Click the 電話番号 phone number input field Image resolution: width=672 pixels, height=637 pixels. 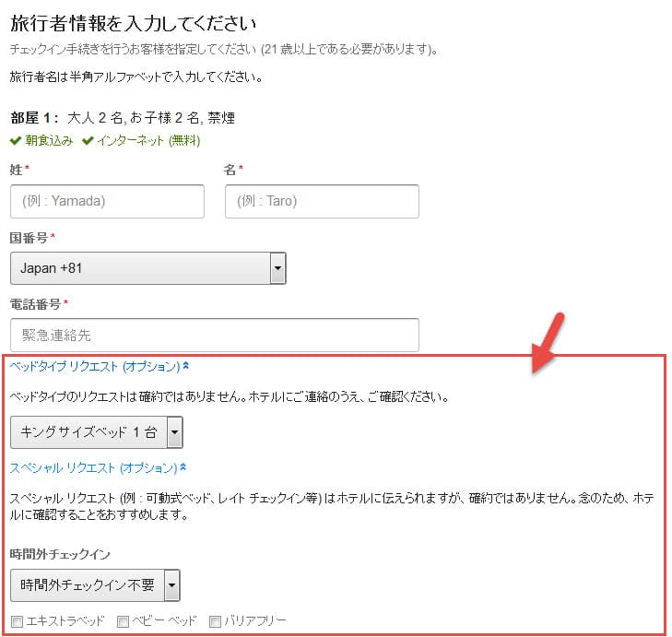(214, 335)
